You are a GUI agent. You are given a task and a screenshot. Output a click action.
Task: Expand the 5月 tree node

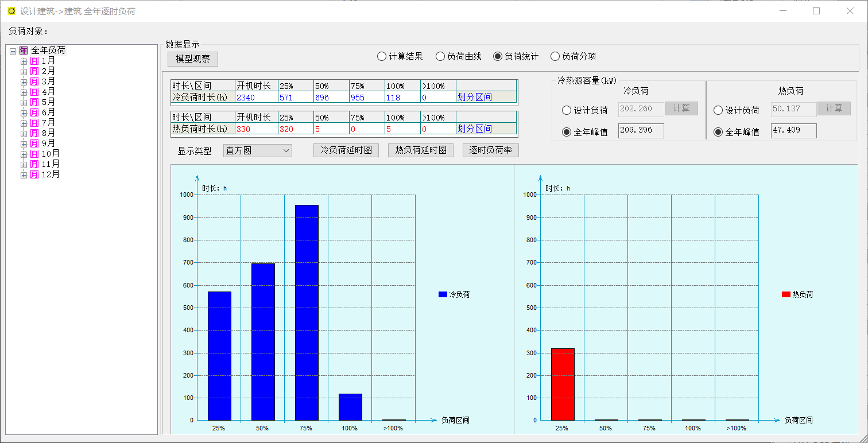(x=24, y=102)
